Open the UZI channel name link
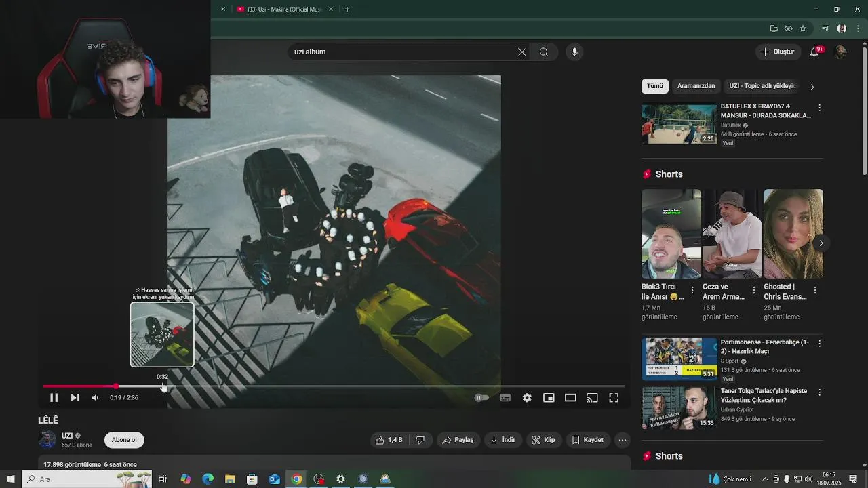The image size is (868, 488). pos(67,436)
